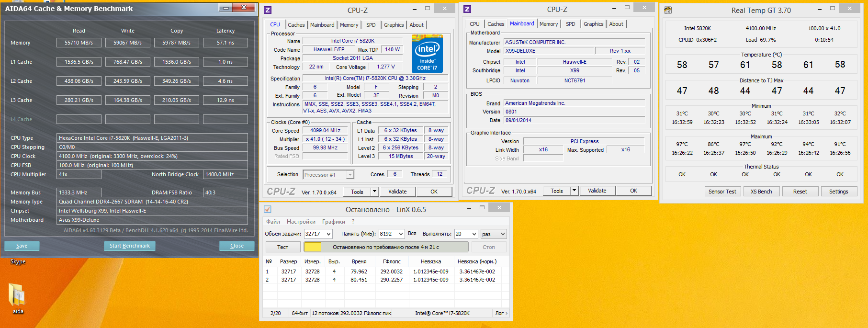The height and width of the screenshot is (328, 868).
Task: Click the Intel Core i7 inside logo
Action: (427, 54)
